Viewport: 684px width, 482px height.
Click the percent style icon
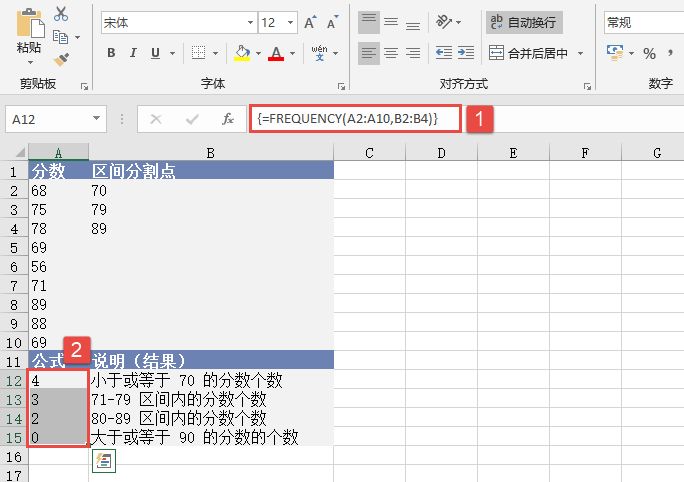click(649, 53)
